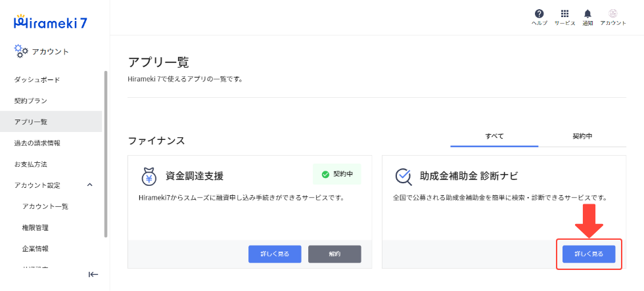The image size is (644, 291).
Task: Click description text of 資金調達支援 card
Action: click(241, 198)
